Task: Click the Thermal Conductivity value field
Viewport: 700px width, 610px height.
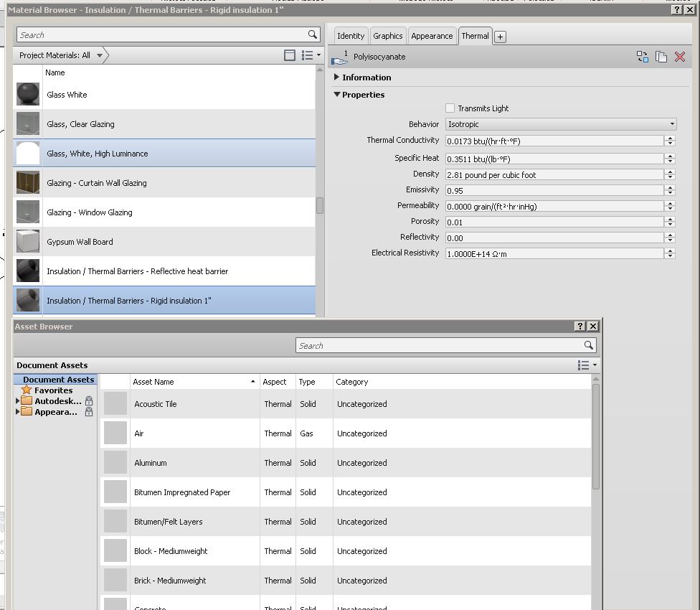Action: point(554,141)
